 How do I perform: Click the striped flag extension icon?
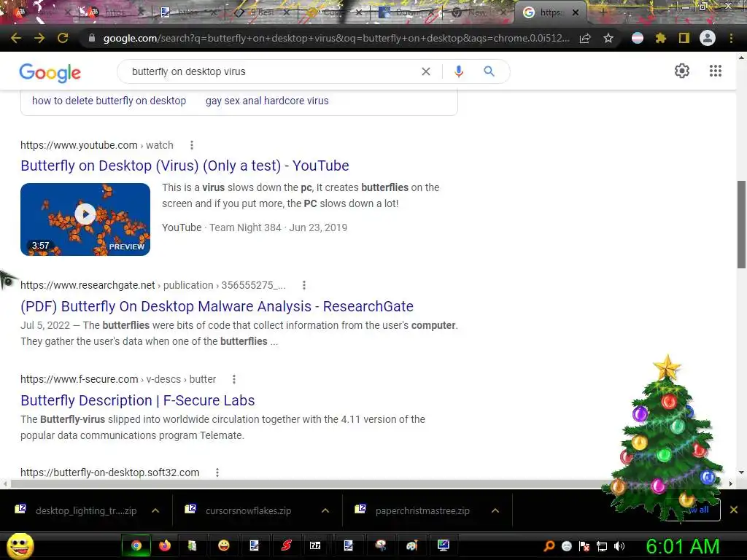(x=638, y=38)
